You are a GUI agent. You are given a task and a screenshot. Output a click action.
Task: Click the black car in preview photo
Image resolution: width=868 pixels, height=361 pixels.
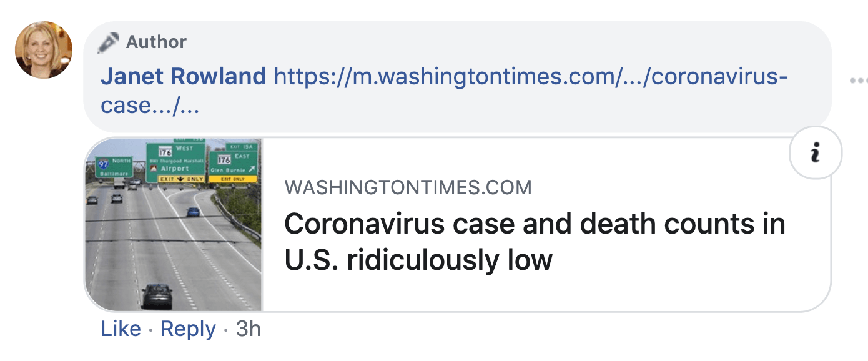[x=156, y=295]
